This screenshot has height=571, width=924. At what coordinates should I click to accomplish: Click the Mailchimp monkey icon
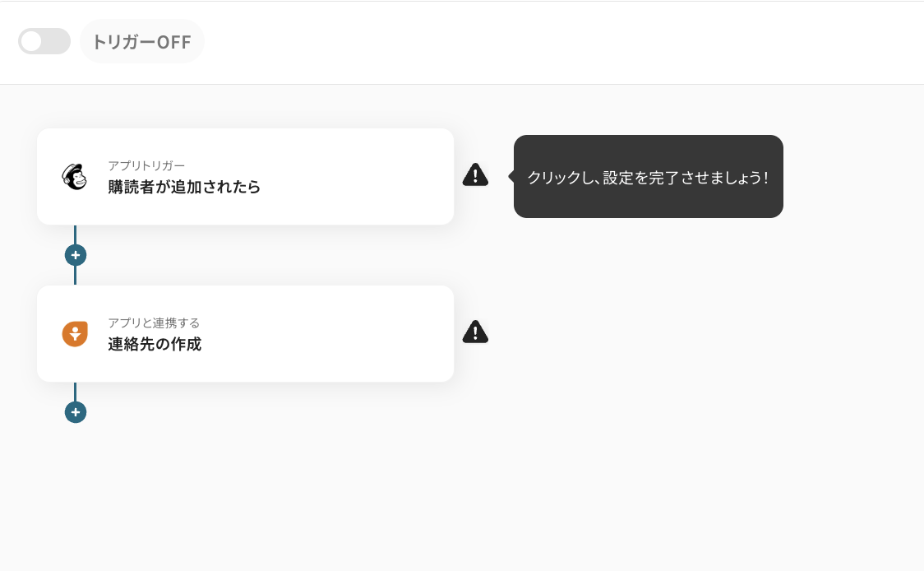point(75,176)
